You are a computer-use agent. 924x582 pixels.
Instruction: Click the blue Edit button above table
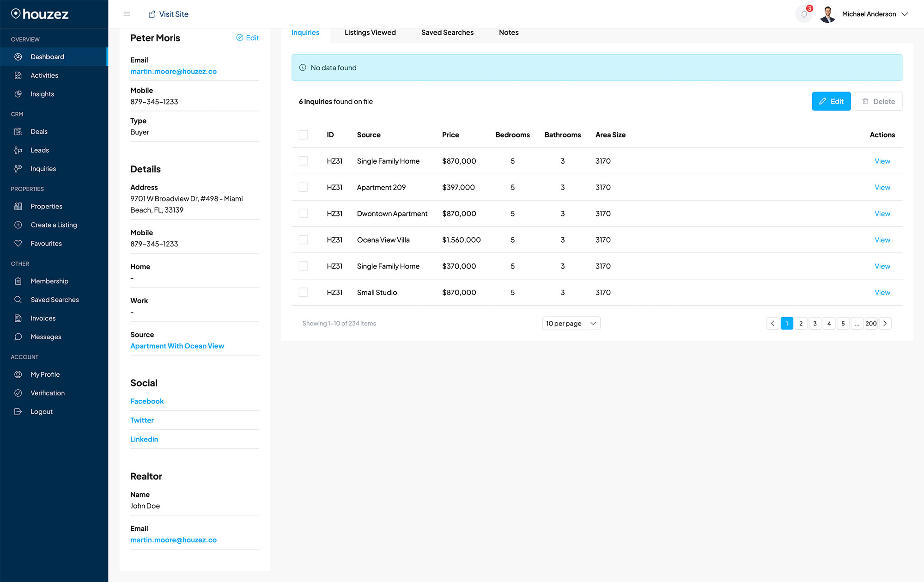(x=831, y=101)
